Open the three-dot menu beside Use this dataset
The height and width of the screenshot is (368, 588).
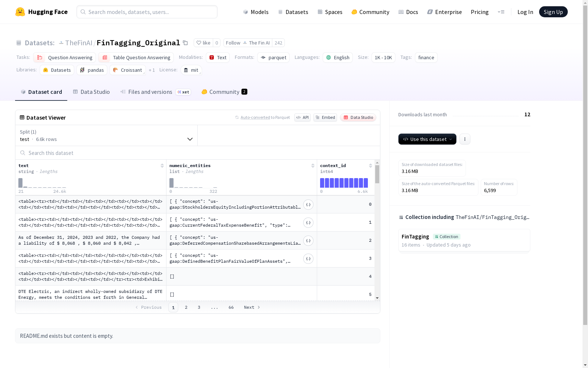click(x=465, y=139)
